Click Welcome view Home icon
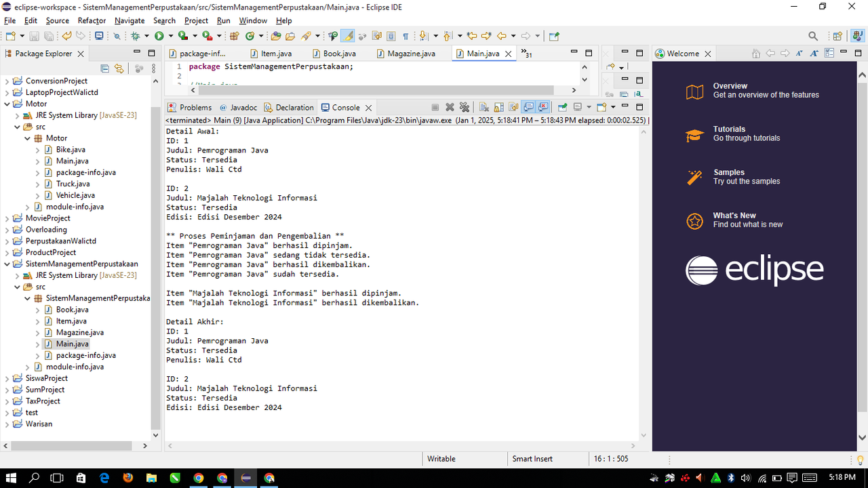868x488 pixels. click(755, 54)
